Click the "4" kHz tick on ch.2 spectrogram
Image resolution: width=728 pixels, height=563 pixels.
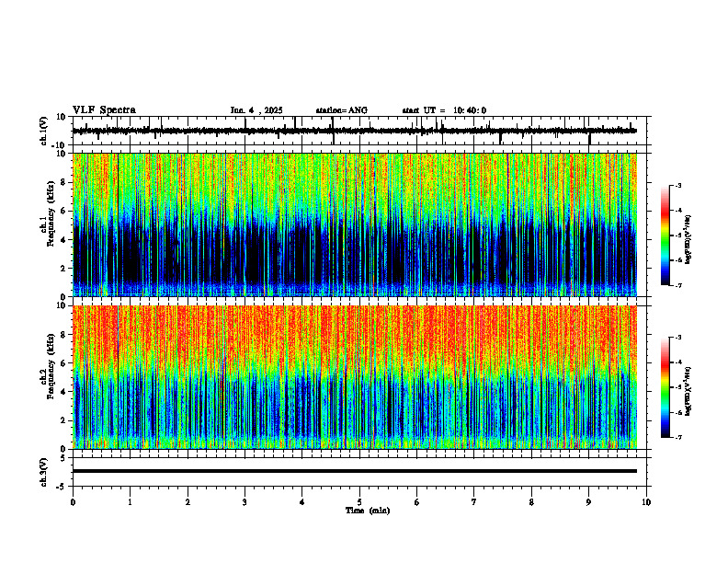(64, 392)
